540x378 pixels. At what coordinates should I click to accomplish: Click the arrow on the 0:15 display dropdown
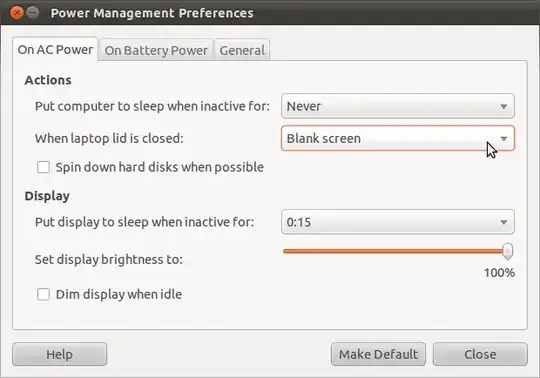503,222
